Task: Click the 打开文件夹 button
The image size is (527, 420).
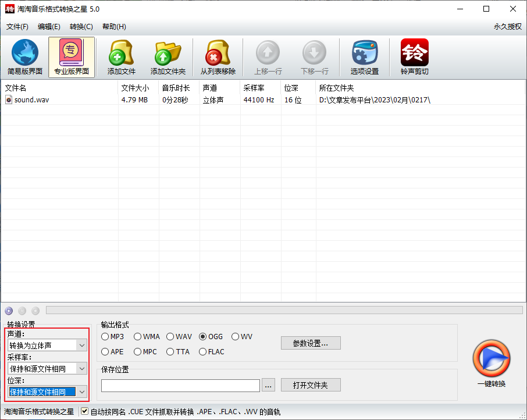Action: (311, 385)
